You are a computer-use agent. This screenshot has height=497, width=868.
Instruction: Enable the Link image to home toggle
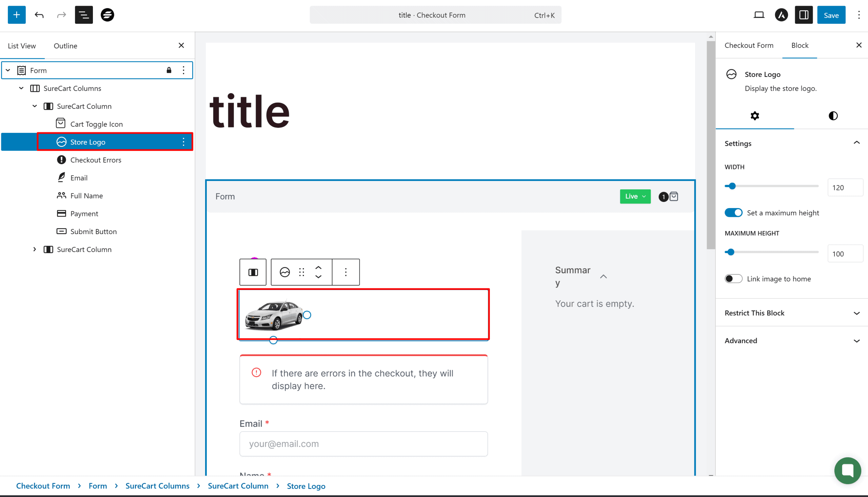pyautogui.click(x=733, y=278)
